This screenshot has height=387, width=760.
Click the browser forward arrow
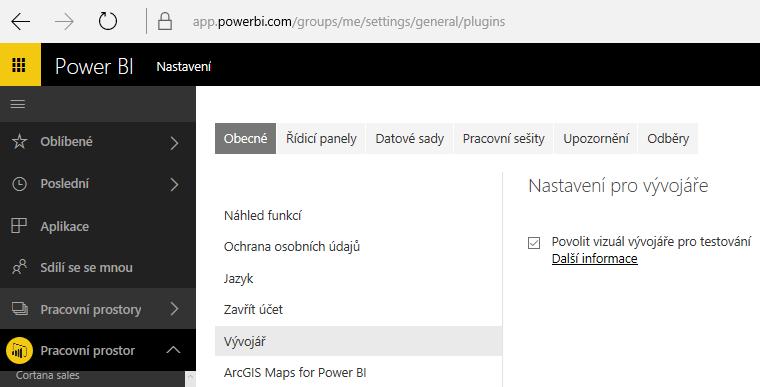pos(64,22)
